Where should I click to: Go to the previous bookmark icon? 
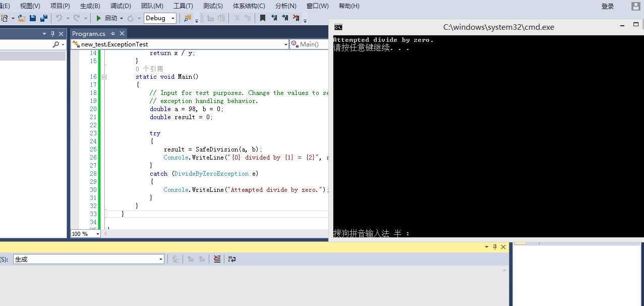click(x=273, y=18)
